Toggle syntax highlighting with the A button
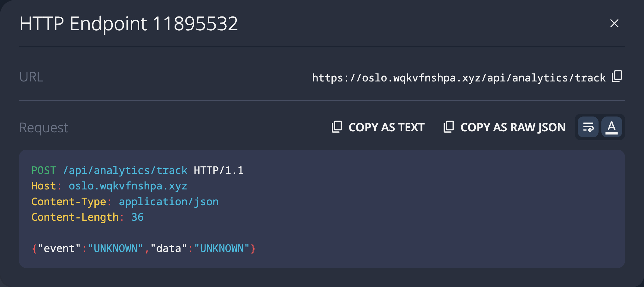This screenshot has height=287, width=644. click(x=611, y=127)
